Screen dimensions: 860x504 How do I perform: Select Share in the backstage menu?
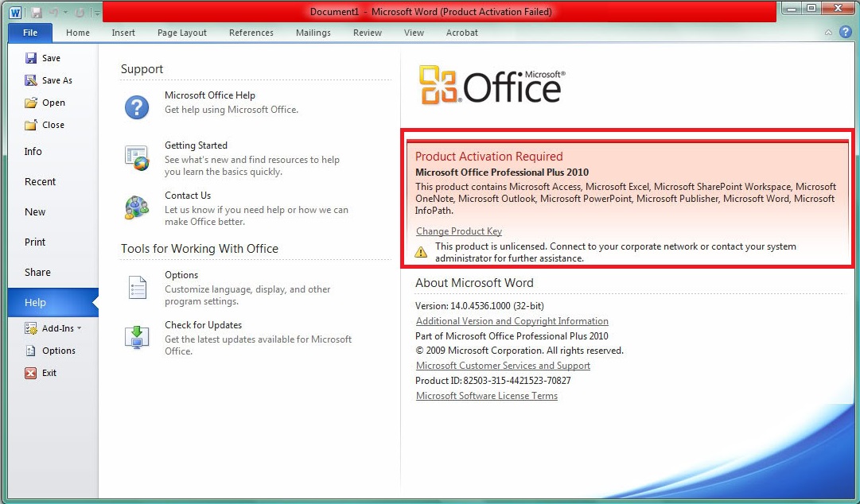(x=53, y=272)
